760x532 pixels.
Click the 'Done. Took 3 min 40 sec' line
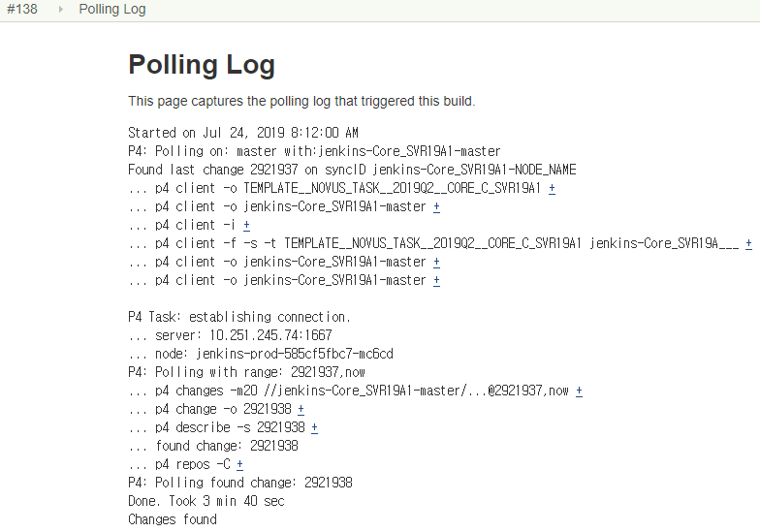coord(206,501)
